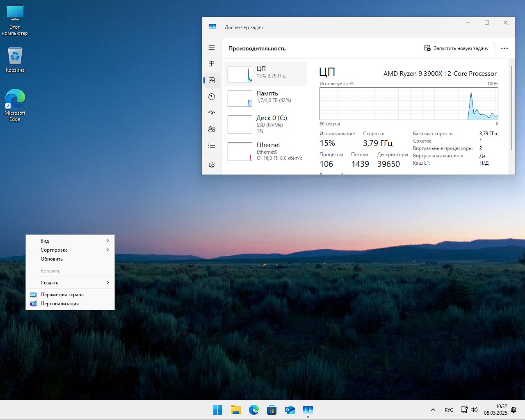Select Refresh in the context menu
This screenshot has height=420, width=525.
tap(52, 259)
